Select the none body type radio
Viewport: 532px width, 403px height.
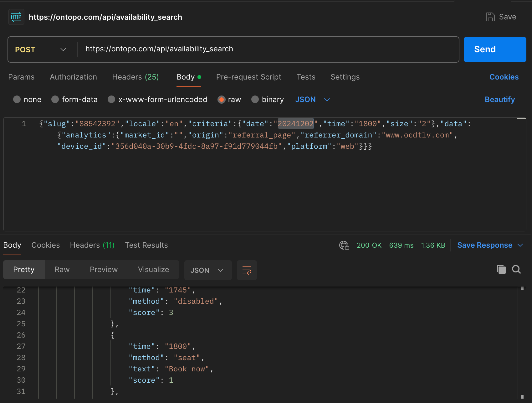coord(17,99)
